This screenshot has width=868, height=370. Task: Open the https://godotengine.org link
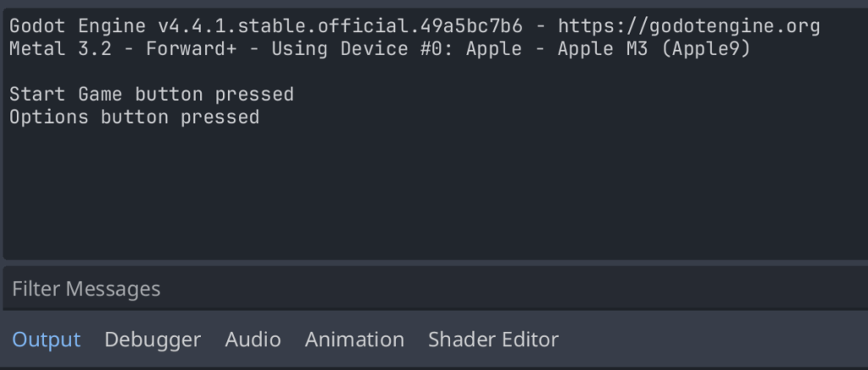[688, 26]
